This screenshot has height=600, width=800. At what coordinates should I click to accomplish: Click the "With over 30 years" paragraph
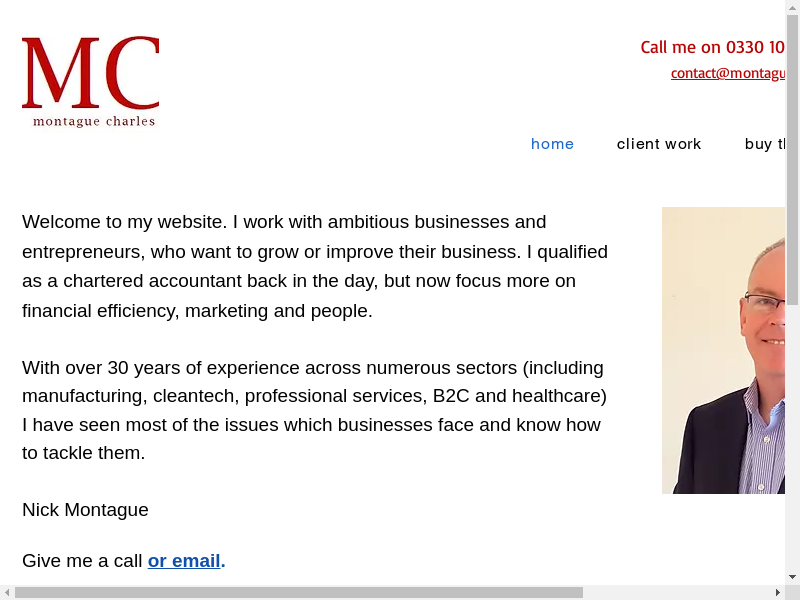pyautogui.click(x=315, y=410)
